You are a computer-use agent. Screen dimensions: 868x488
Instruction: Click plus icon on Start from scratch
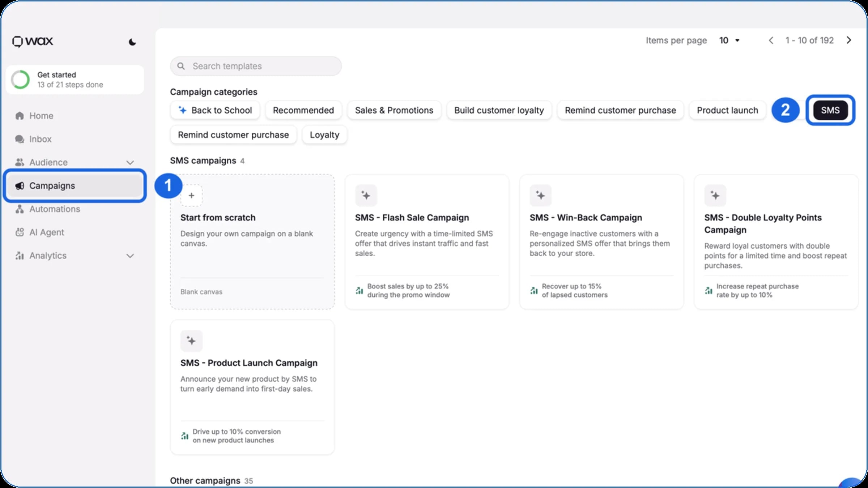(x=191, y=196)
